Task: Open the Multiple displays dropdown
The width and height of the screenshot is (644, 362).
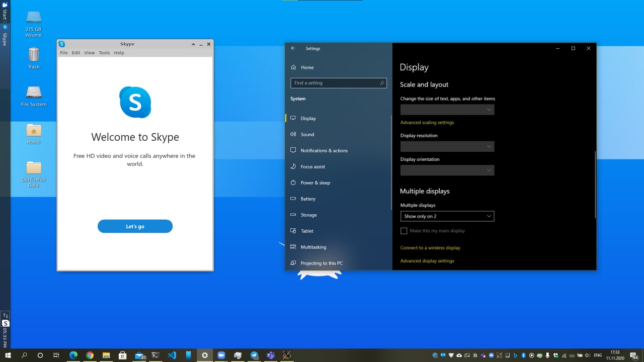Action: click(447, 216)
